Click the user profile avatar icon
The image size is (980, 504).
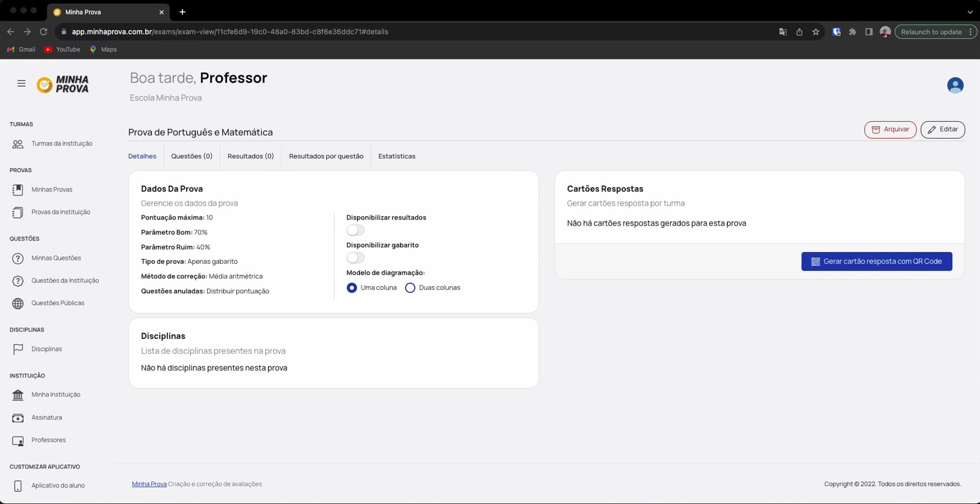[955, 85]
